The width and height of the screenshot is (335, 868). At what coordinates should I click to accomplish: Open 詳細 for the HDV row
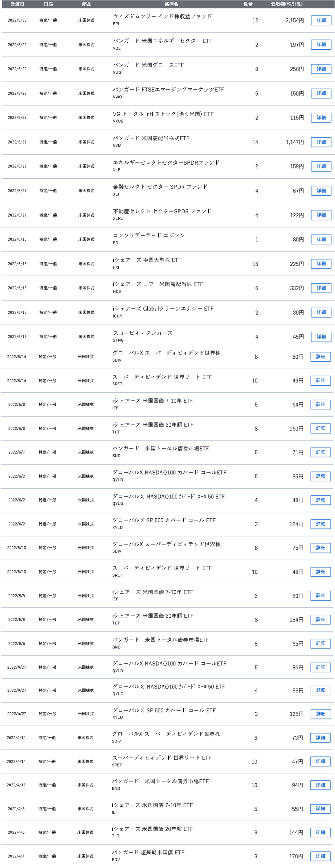pyautogui.click(x=321, y=288)
